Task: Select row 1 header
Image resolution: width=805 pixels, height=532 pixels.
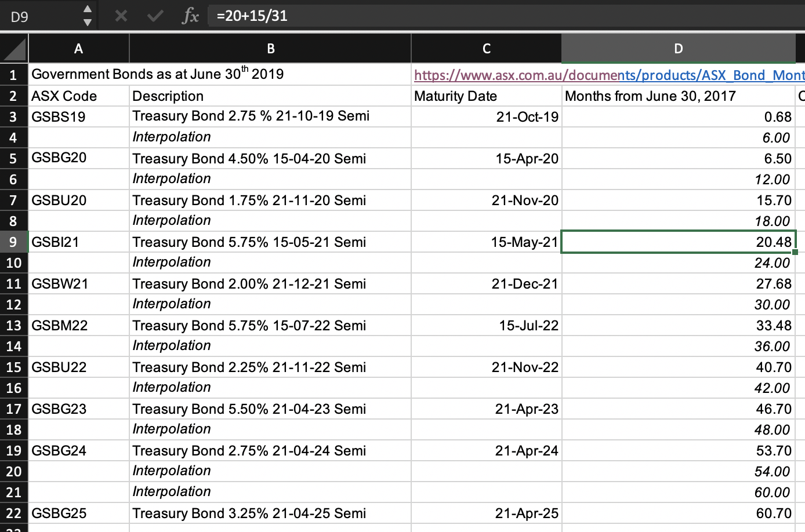Action: tap(13, 74)
